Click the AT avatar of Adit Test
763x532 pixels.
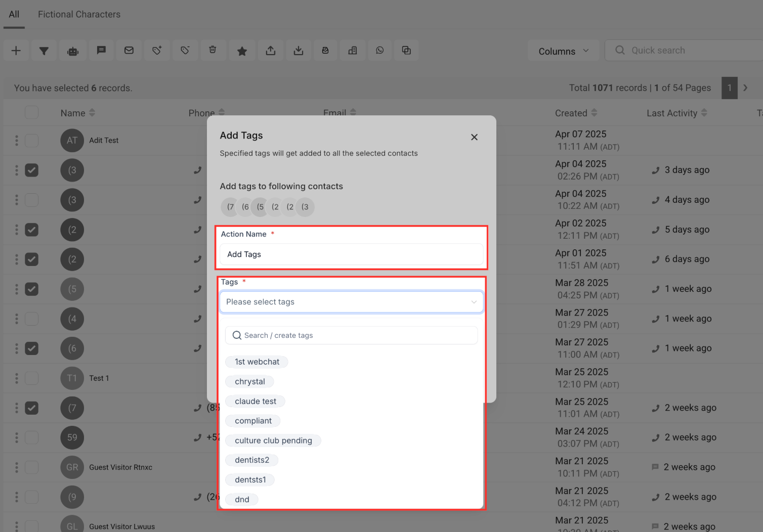72,141
